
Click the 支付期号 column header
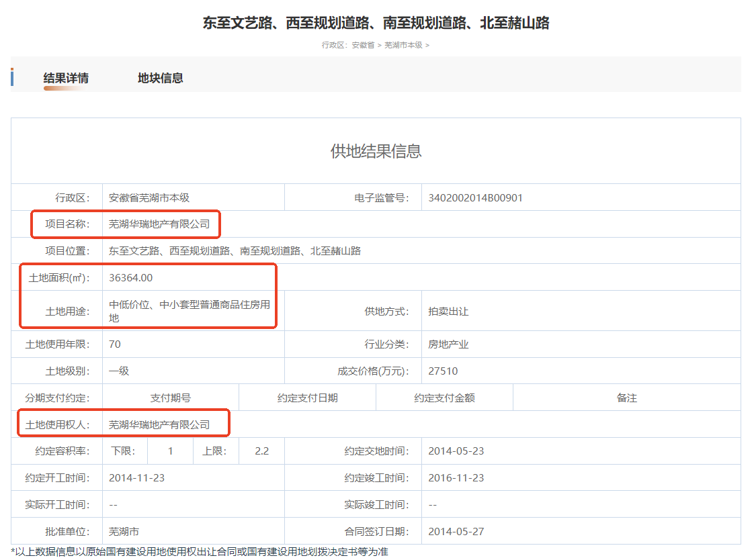pyautogui.click(x=170, y=398)
